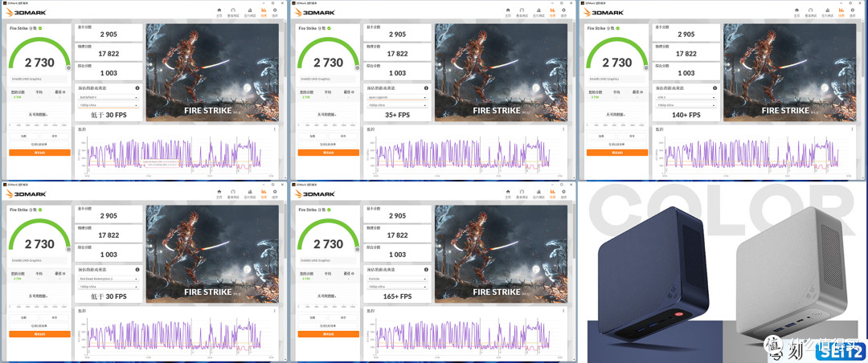Expand the Red Dead Redemption 2 game dropdown

click(108, 279)
